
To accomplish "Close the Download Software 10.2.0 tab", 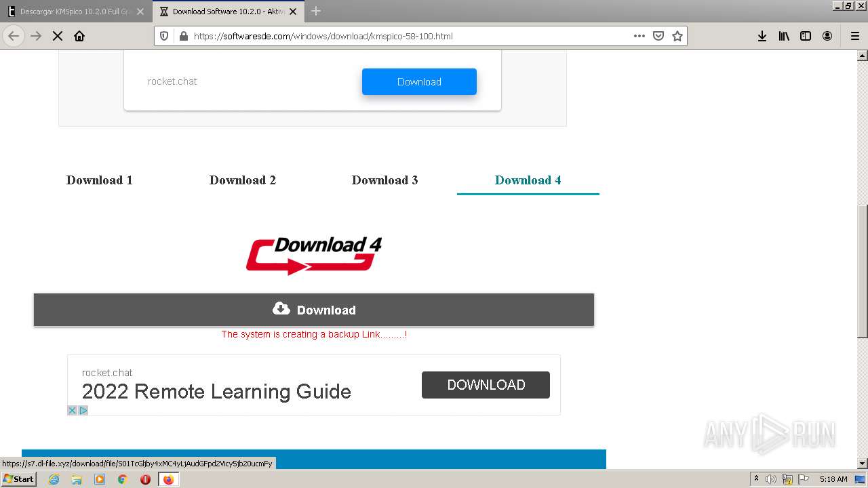I will [x=293, y=12].
